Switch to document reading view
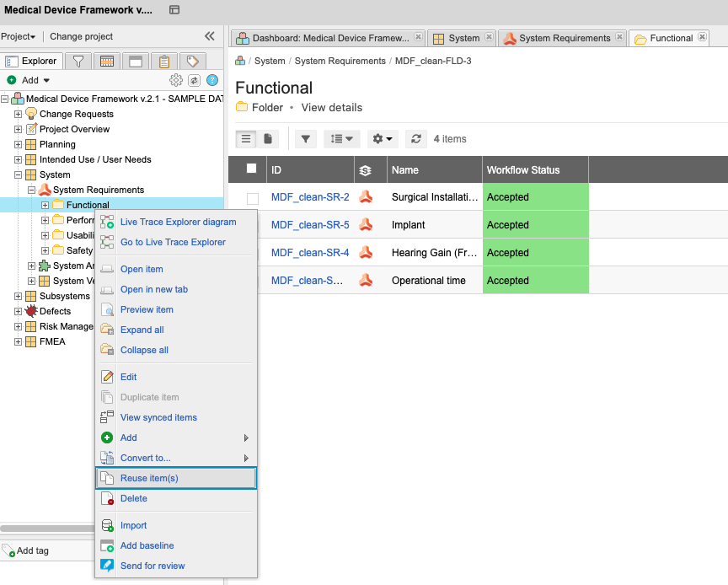This screenshot has width=728, height=585. (268, 139)
